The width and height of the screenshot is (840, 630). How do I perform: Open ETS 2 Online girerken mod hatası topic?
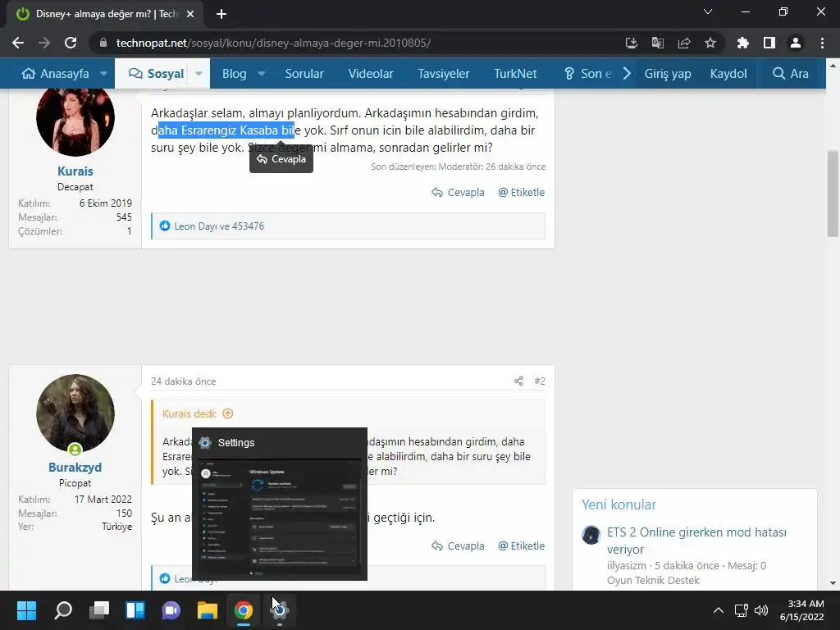click(696, 541)
